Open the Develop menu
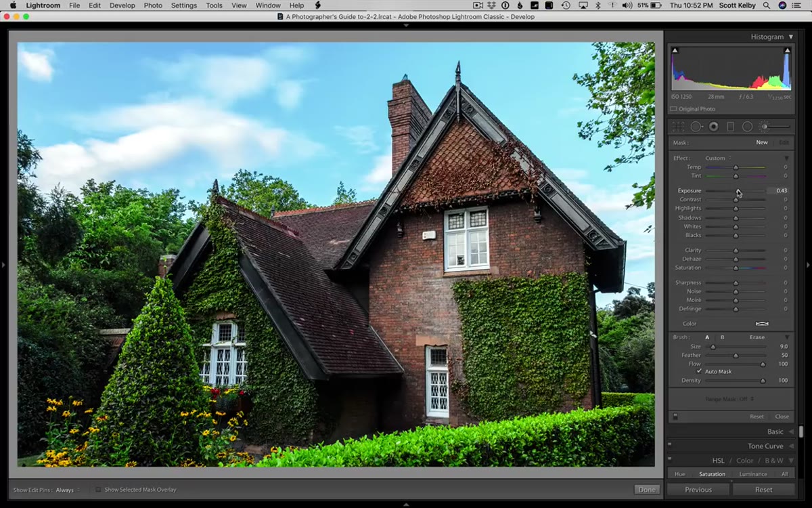This screenshot has height=508, width=812. click(x=122, y=5)
